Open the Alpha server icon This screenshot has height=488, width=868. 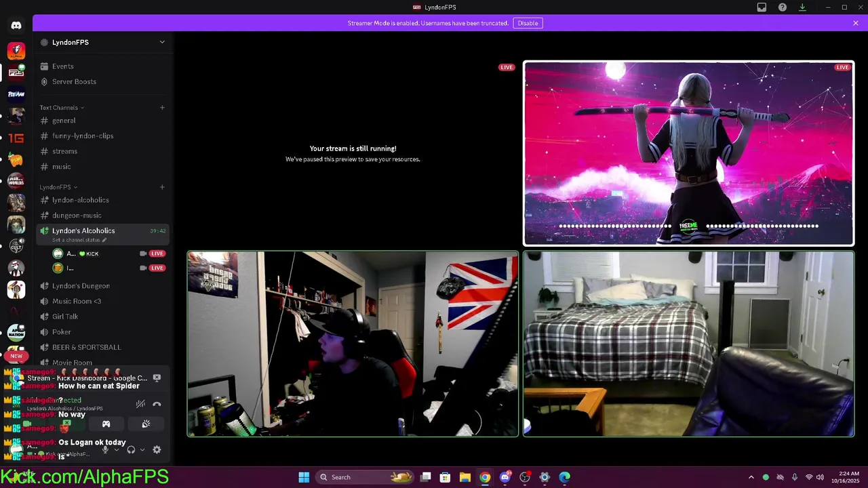point(16,51)
